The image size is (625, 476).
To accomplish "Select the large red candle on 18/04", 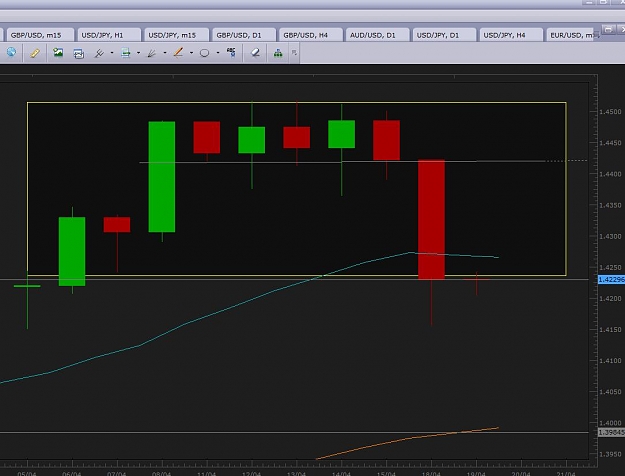I will [x=431, y=219].
